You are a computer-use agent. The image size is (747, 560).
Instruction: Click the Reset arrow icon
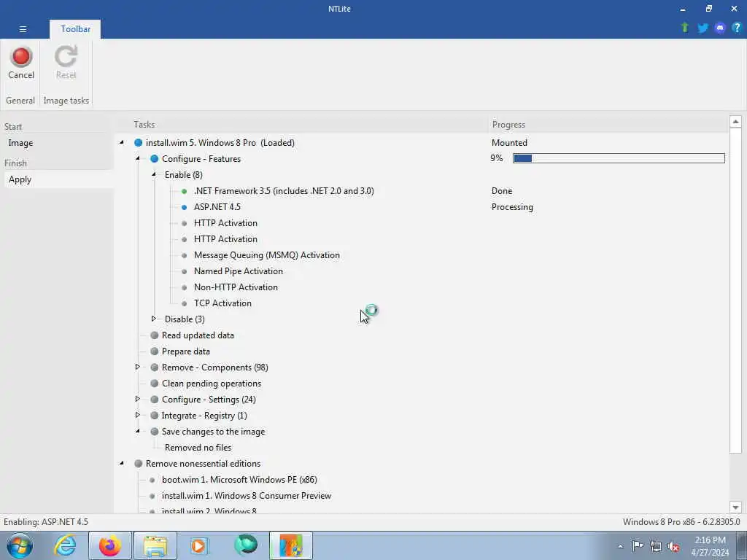66,57
